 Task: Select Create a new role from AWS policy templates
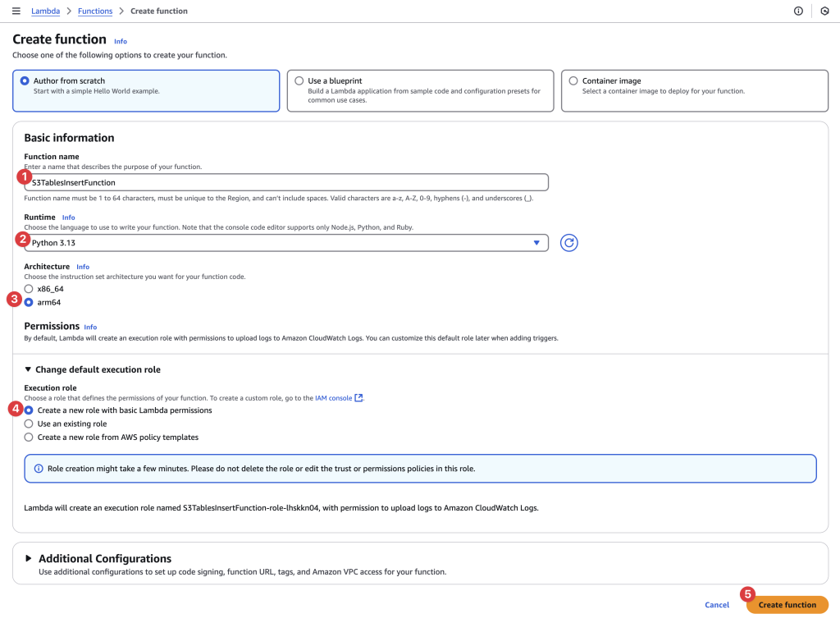coord(29,437)
